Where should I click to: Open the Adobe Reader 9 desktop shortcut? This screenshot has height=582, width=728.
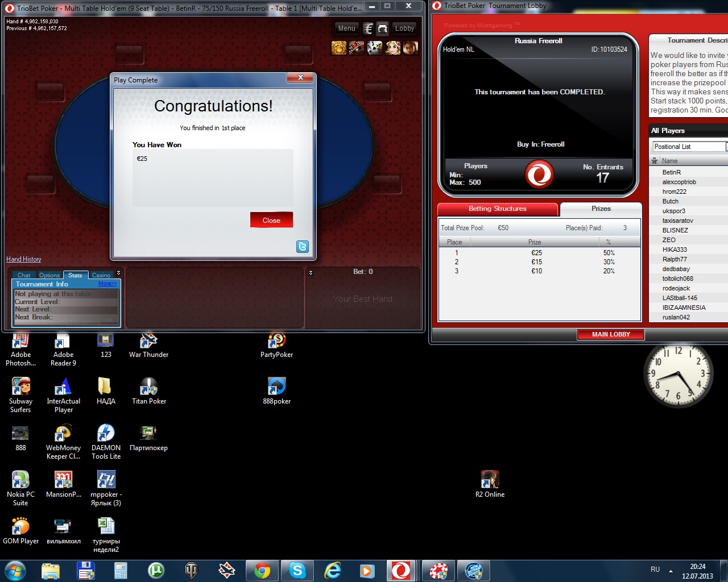64,349
